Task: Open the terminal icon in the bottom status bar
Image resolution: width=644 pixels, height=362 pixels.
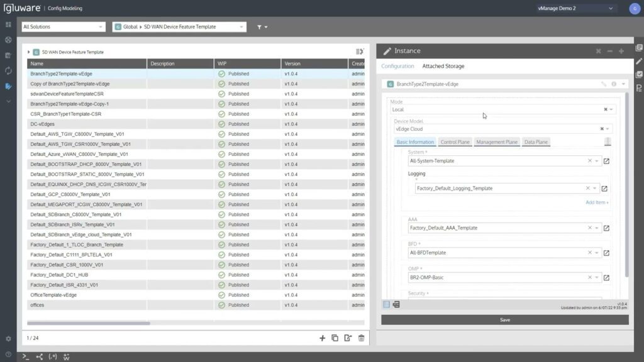Action: pyautogui.click(x=26, y=356)
